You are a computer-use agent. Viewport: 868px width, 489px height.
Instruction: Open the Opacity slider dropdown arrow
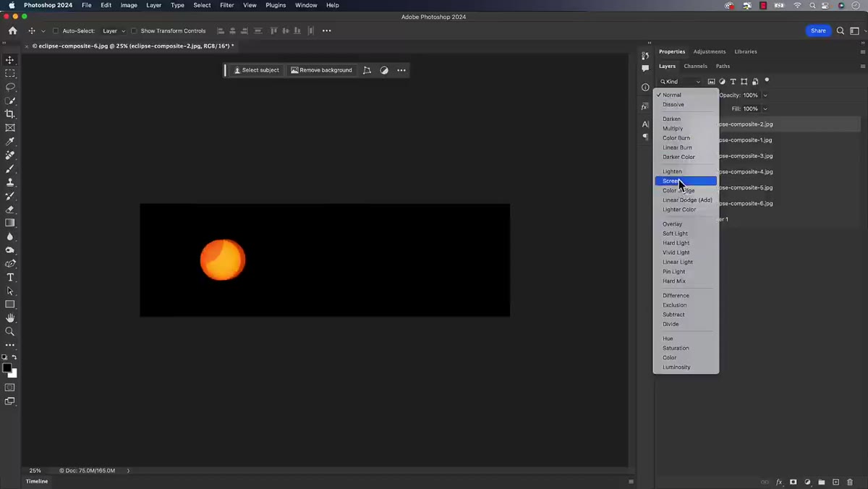[x=765, y=95]
